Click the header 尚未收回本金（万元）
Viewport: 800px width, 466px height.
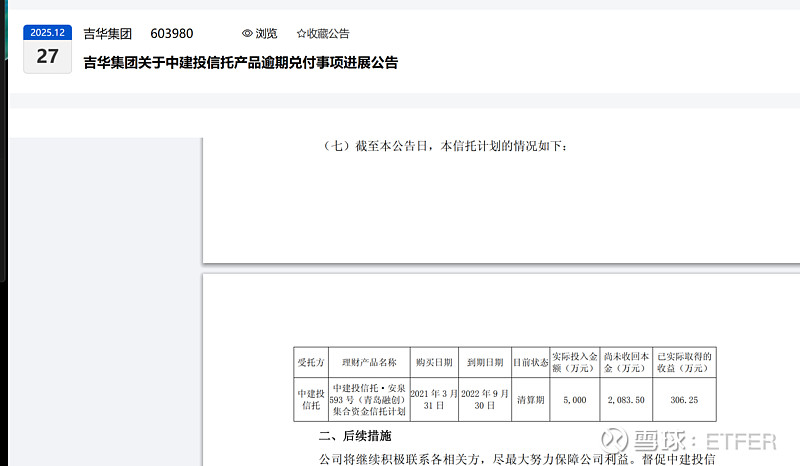click(626, 362)
